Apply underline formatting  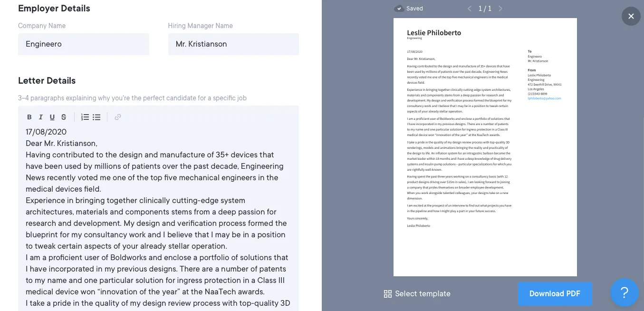click(52, 117)
